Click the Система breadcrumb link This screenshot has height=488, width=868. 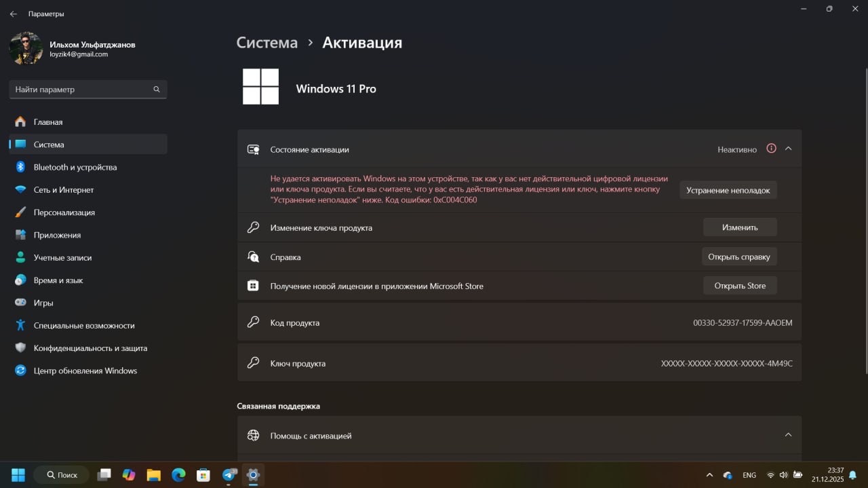pos(267,43)
